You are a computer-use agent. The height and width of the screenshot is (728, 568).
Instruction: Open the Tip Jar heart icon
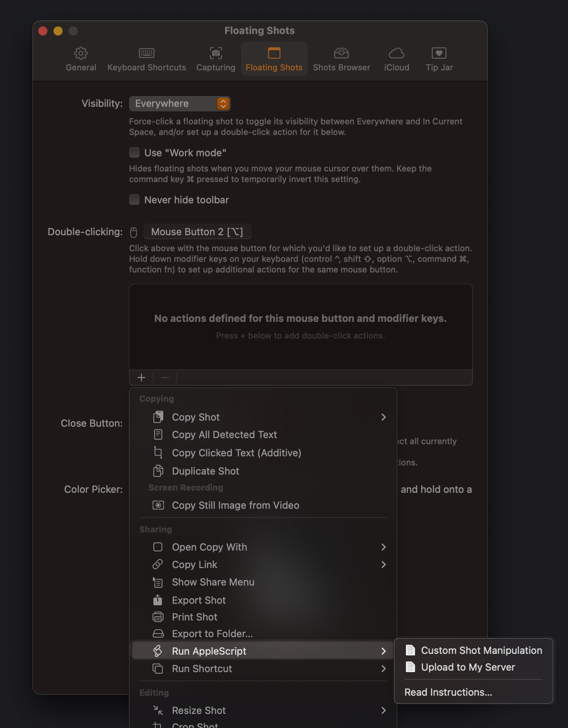[x=439, y=53]
